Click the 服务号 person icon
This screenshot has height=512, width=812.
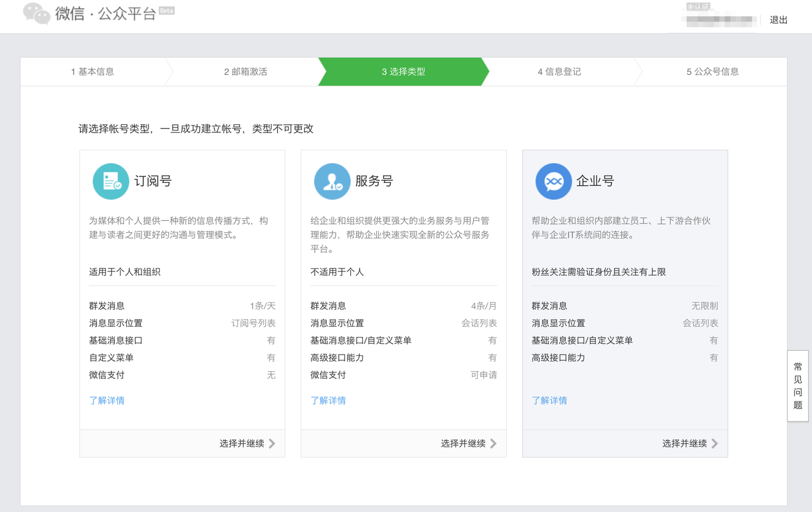pyautogui.click(x=332, y=181)
